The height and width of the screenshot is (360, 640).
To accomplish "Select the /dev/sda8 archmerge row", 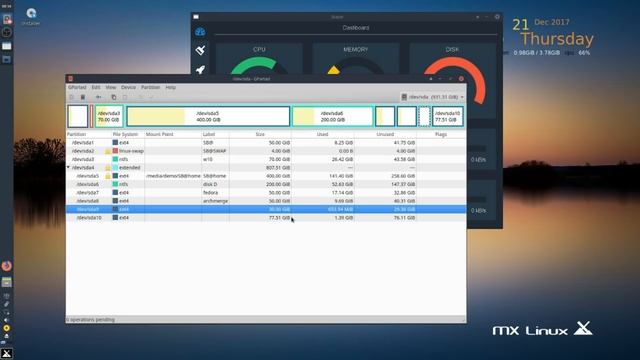I will [x=266, y=201].
